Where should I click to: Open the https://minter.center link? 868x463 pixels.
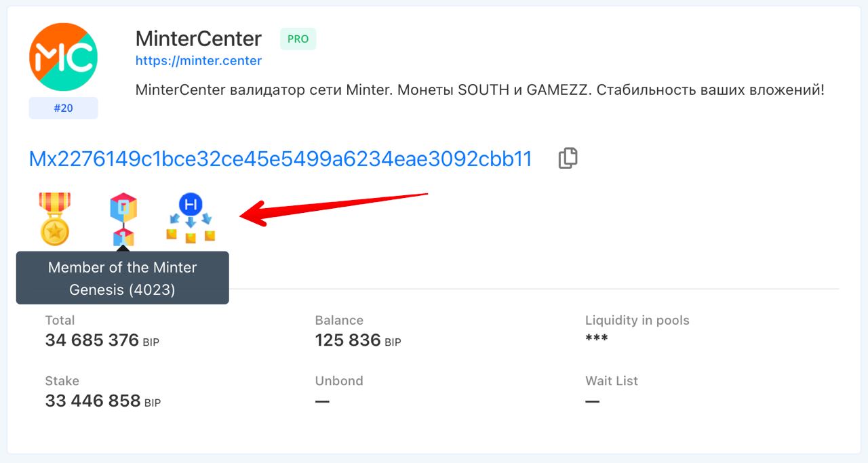click(x=199, y=60)
